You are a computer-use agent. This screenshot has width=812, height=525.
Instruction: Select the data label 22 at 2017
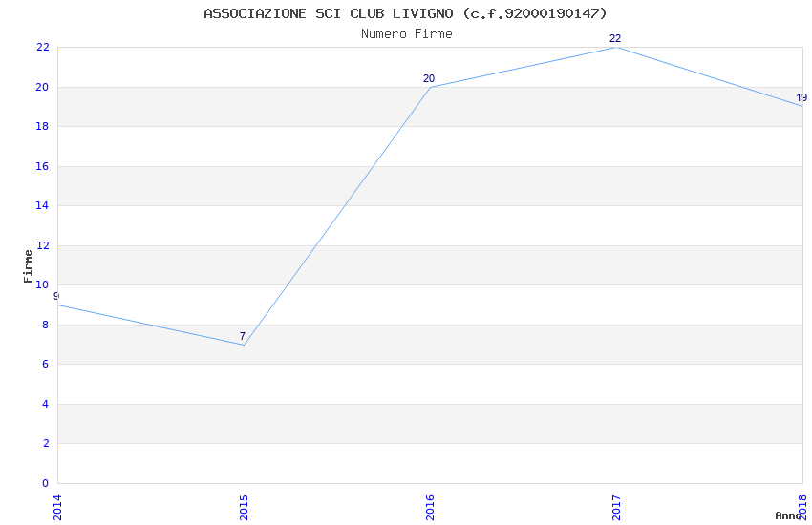point(614,38)
